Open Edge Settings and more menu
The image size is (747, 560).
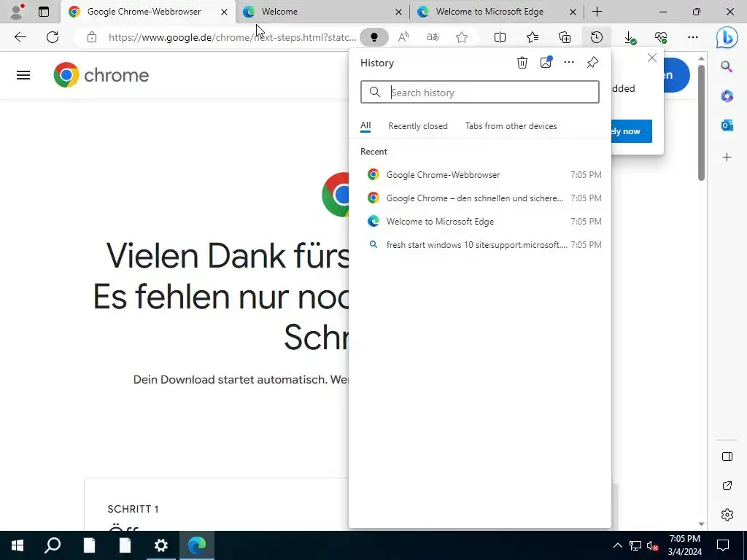coord(693,37)
